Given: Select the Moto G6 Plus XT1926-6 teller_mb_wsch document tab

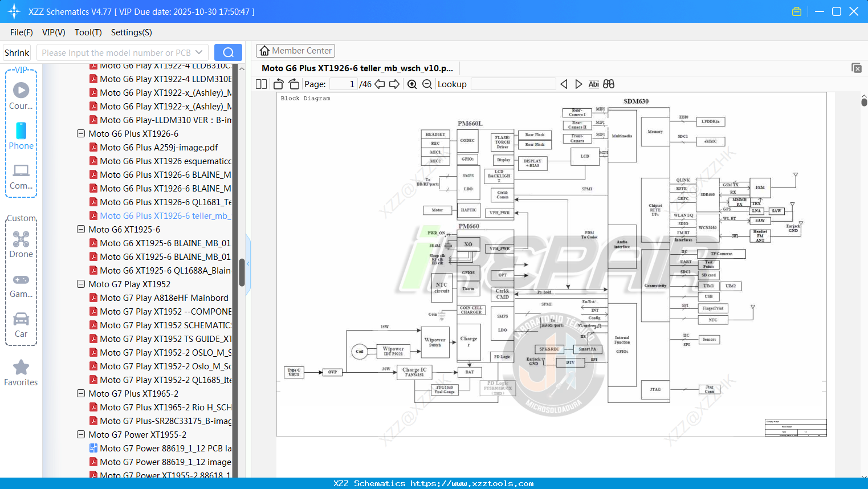Looking at the screenshot, I should [x=357, y=68].
